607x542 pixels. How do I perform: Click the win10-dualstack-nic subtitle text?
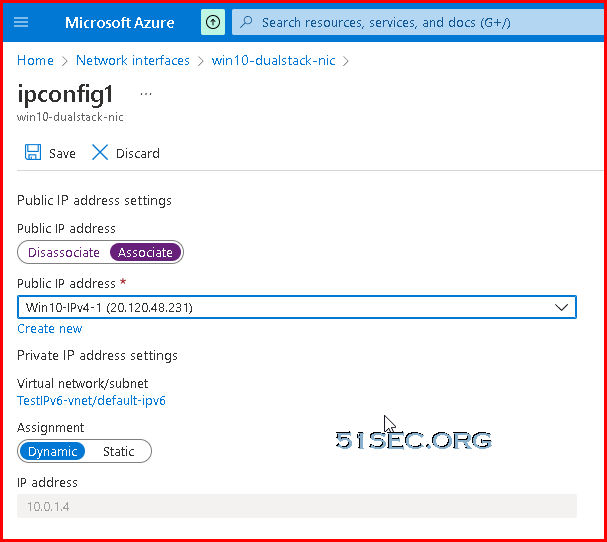click(70, 117)
